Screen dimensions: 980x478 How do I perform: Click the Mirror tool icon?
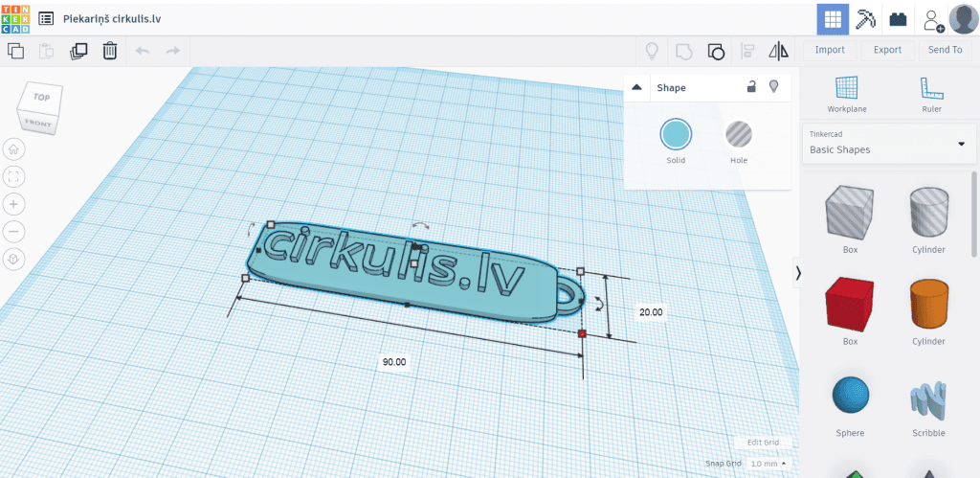[x=779, y=51]
